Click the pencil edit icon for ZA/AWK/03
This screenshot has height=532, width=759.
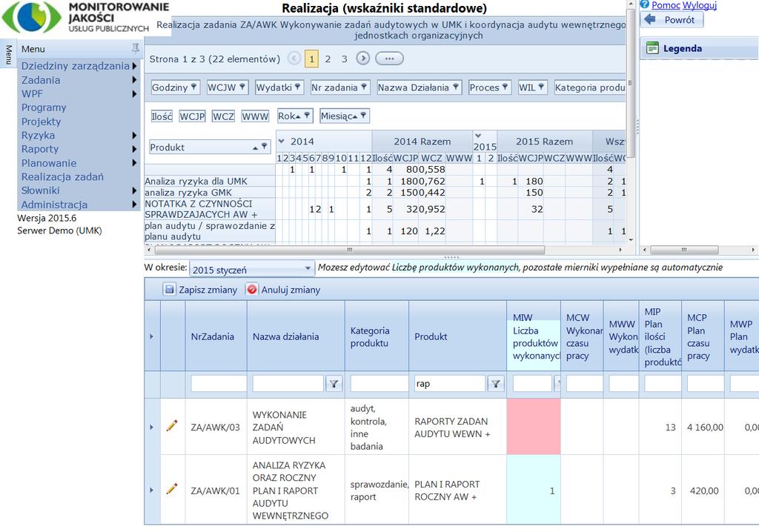(172, 426)
